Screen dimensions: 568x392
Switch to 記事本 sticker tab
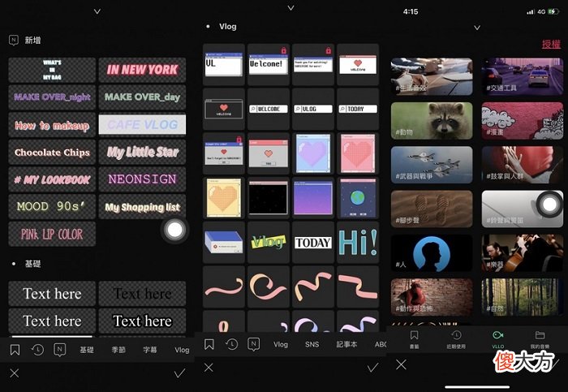346,344
